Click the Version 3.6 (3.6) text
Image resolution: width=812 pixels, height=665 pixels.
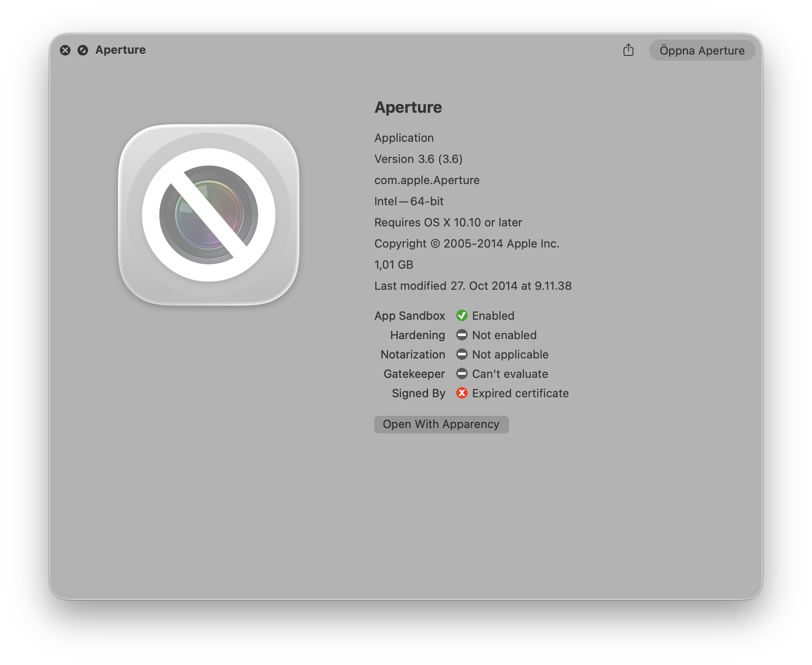point(418,159)
